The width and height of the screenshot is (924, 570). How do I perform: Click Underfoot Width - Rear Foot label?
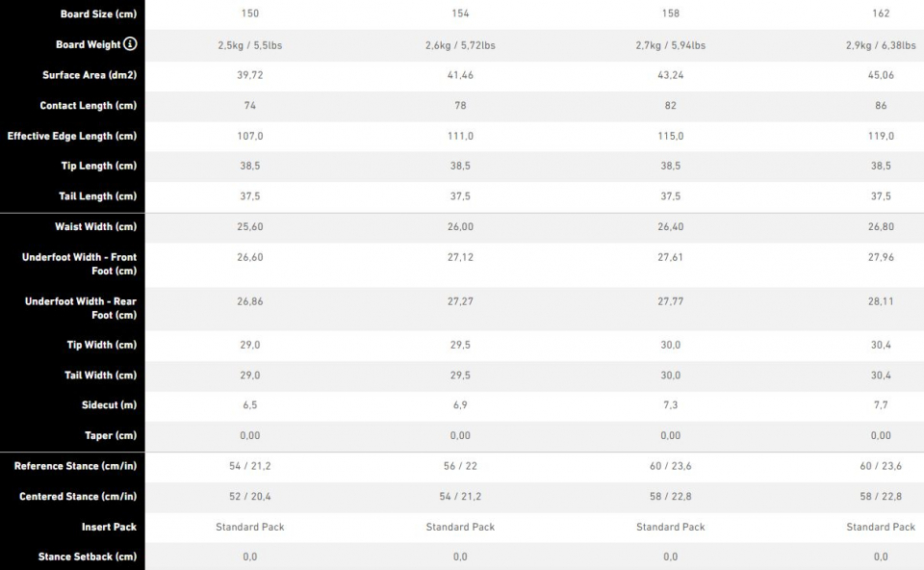click(81, 308)
